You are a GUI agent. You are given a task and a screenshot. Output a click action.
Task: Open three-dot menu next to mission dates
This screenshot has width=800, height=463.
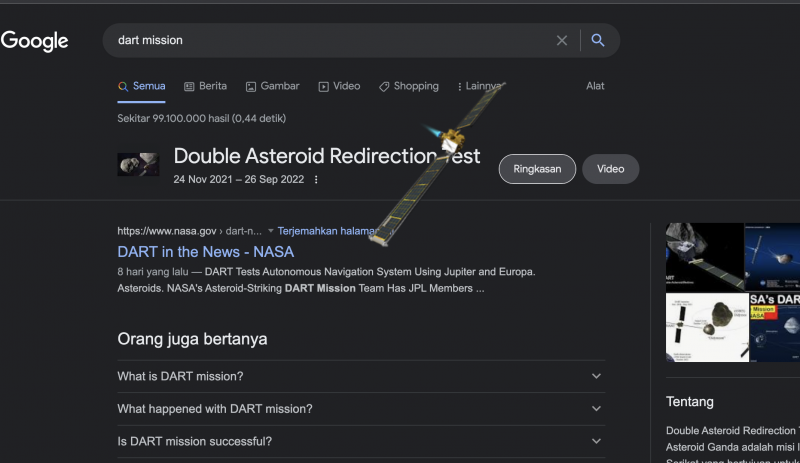(316, 180)
